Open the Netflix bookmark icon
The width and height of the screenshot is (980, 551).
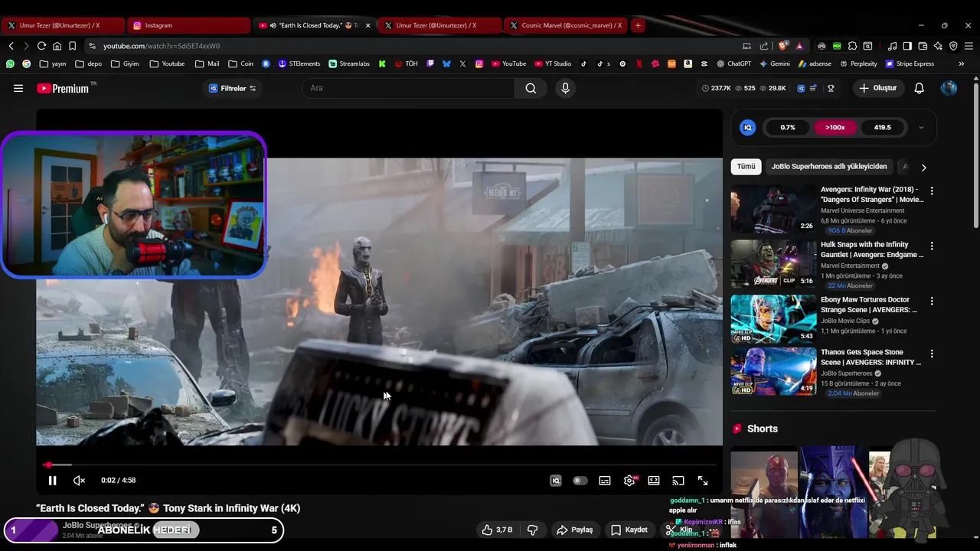(639, 64)
